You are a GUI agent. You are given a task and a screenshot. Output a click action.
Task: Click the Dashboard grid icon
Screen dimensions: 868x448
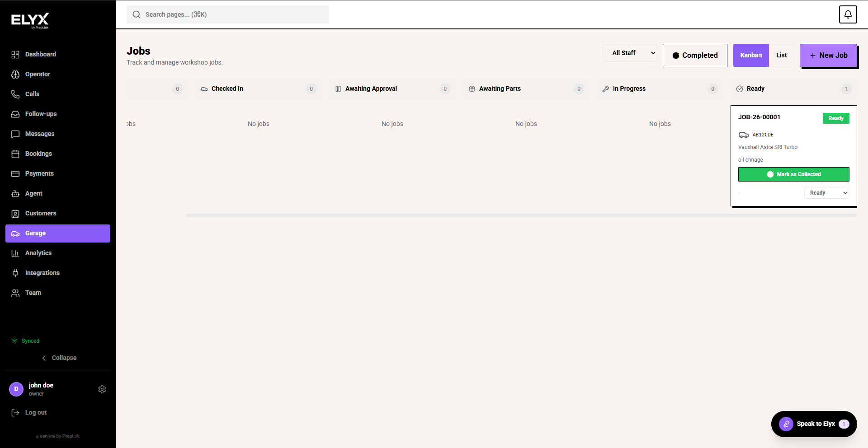pyautogui.click(x=15, y=54)
